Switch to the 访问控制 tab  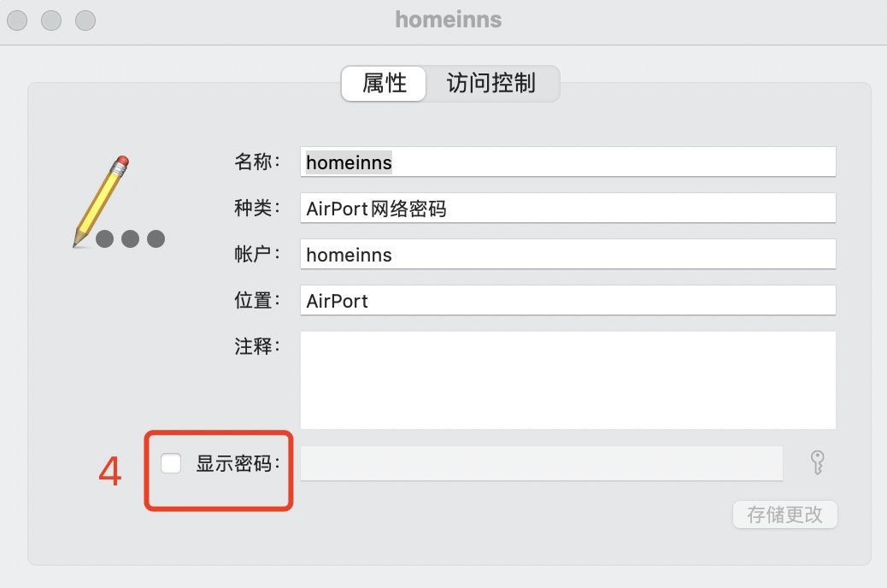[x=491, y=84]
